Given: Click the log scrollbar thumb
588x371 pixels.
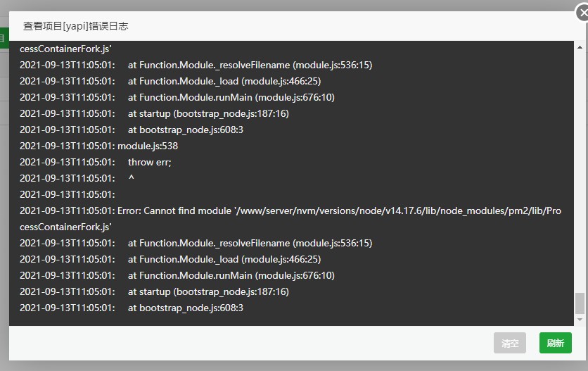Looking at the screenshot, I should [x=580, y=303].
